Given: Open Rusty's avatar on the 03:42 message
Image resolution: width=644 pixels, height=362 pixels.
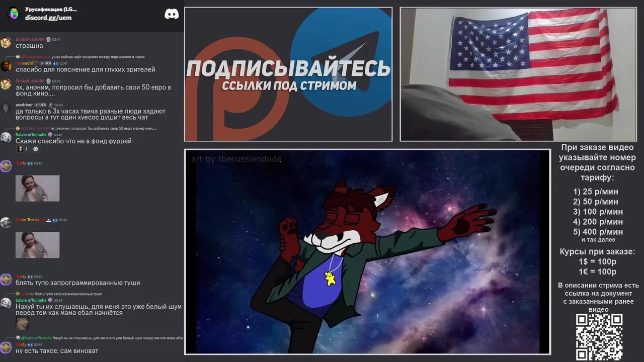Looking at the screenshot, I should click(6, 166).
